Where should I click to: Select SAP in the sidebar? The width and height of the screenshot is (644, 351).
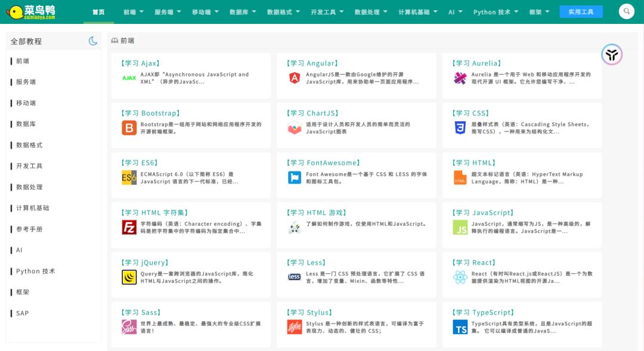coord(22,313)
